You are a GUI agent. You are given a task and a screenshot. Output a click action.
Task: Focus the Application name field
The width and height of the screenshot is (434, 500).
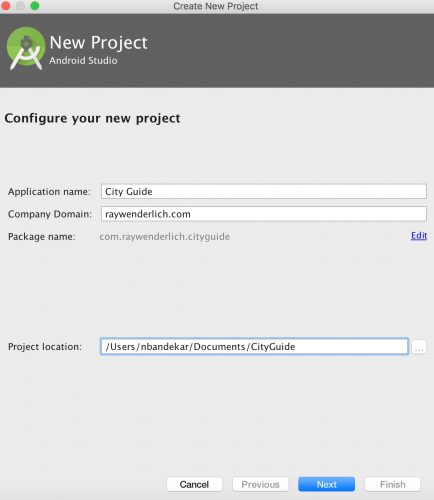click(264, 191)
